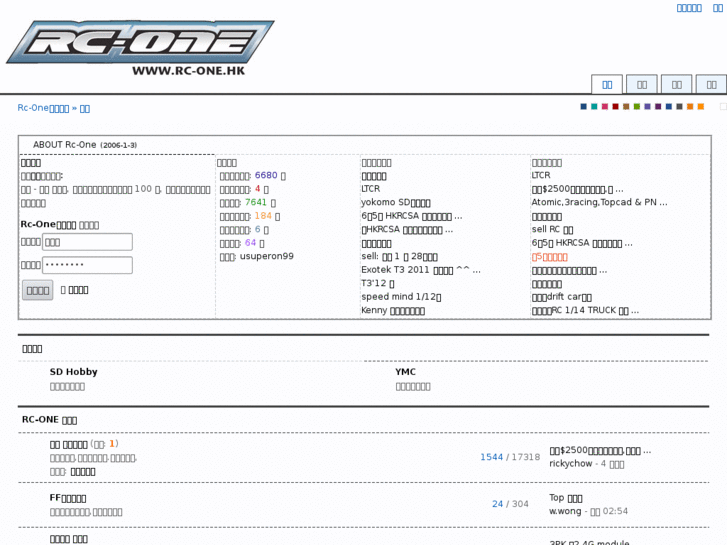Screen dimensions: 727x545
Task: Open the sell: 1 28 thread
Action: (399, 256)
